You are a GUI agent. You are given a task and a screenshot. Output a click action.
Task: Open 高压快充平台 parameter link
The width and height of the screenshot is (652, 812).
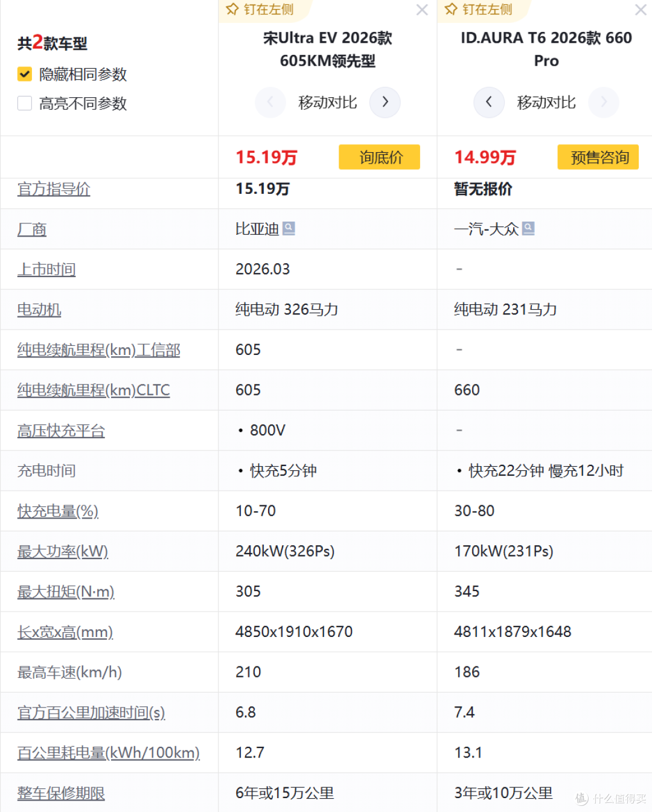[x=61, y=430]
